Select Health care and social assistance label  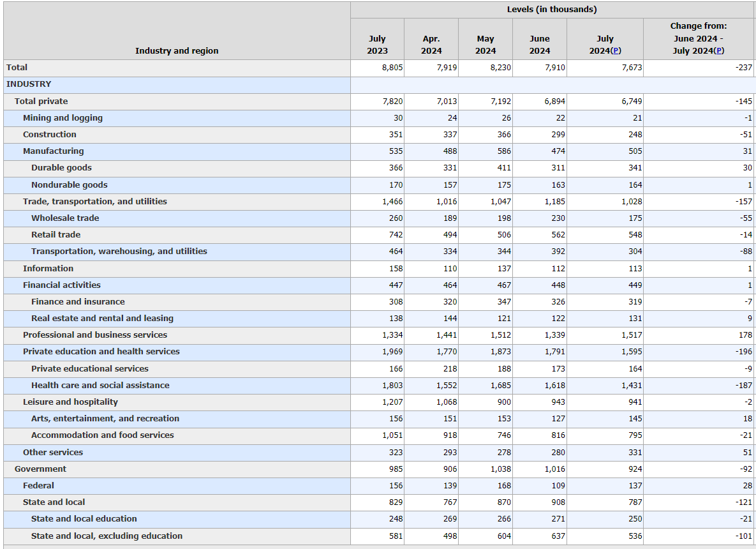pos(100,386)
